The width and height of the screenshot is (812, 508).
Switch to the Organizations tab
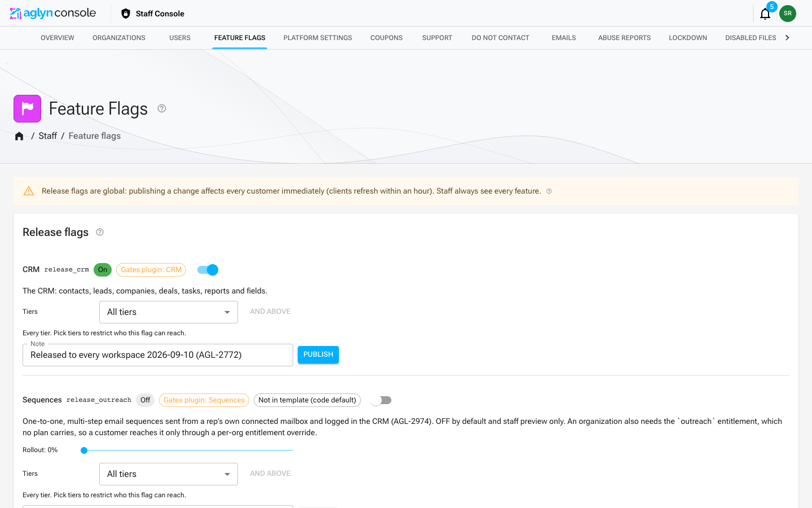[x=119, y=38]
